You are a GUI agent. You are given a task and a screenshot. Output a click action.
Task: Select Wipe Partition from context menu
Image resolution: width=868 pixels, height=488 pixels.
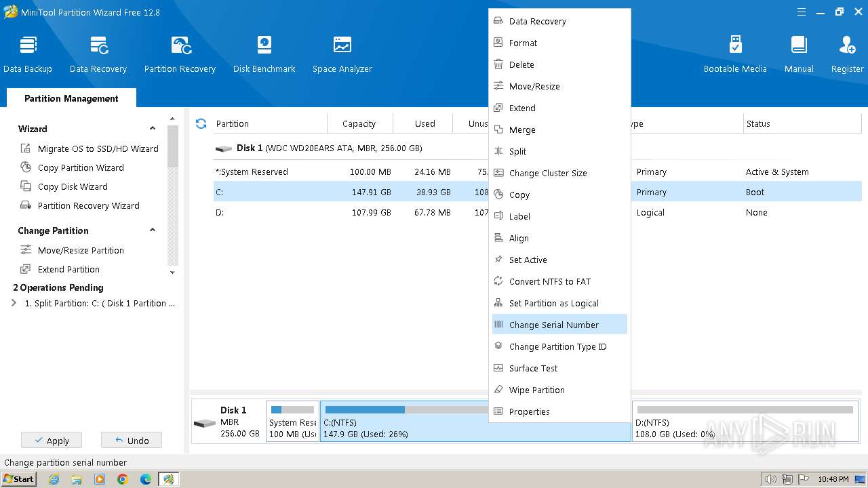[x=536, y=390]
